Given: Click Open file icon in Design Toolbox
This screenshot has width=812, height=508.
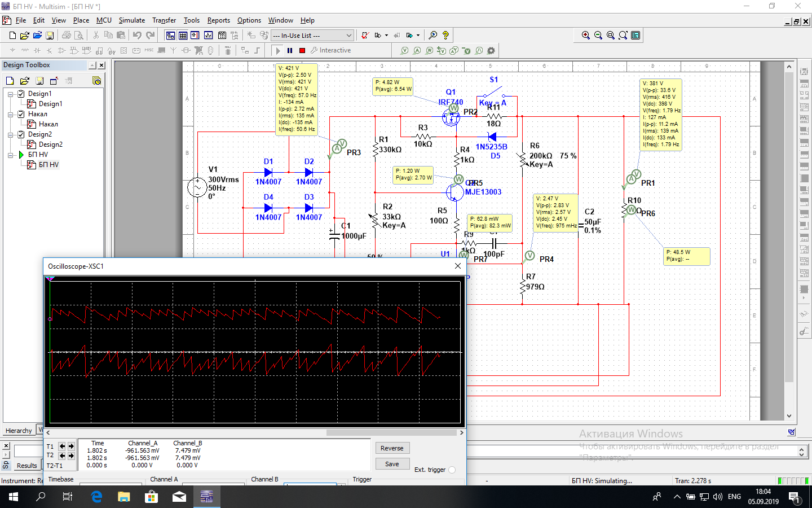Looking at the screenshot, I should (25, 81).
